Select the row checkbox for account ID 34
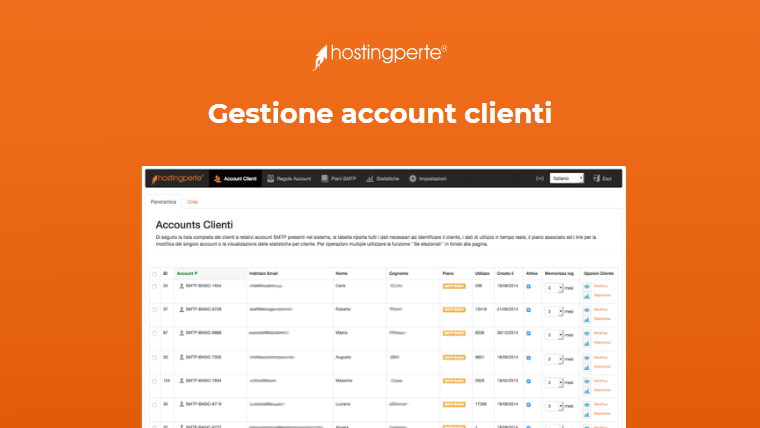 154,286
